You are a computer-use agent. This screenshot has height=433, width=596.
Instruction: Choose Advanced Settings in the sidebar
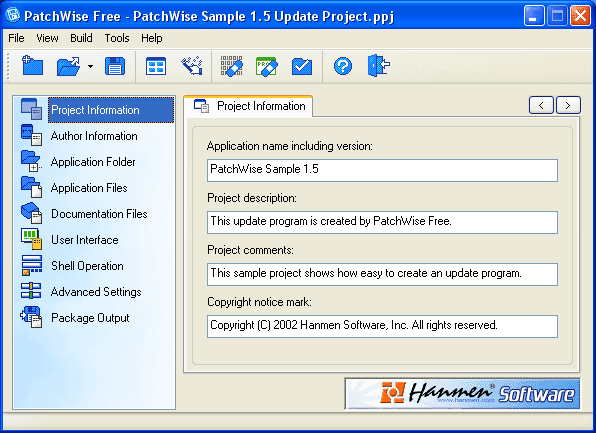coord(96,292)
